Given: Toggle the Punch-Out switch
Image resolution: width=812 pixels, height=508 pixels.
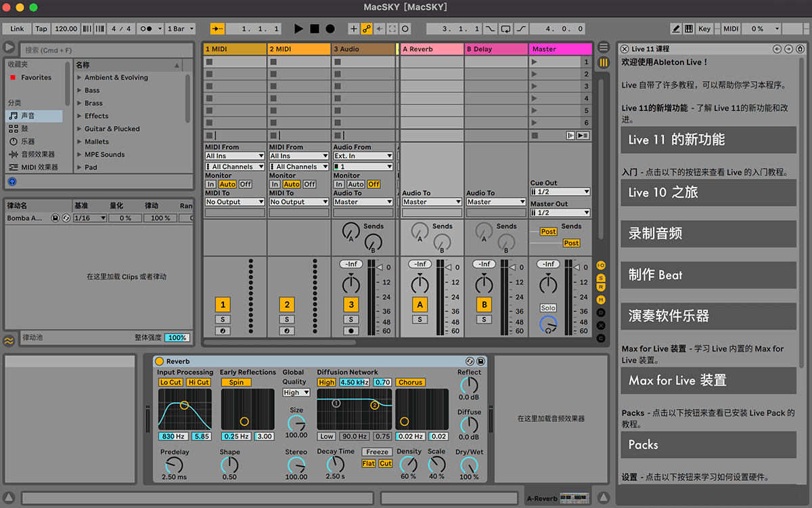Looking at the screenshot, I should [x=522, y=29].
